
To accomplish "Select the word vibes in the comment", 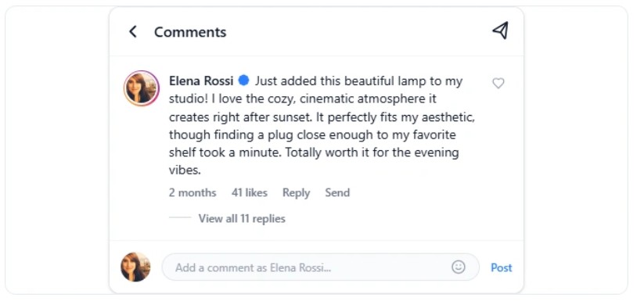I will point(184,170).
